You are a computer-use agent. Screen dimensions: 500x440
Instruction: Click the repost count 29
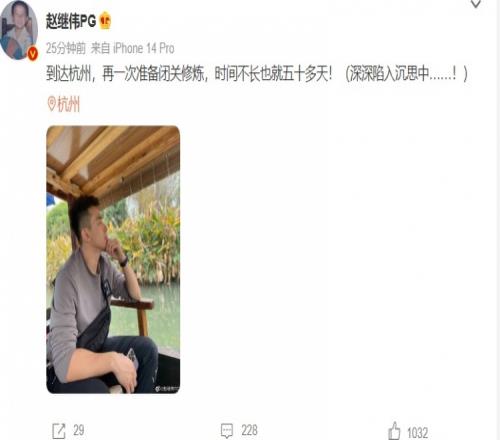pos(79,430)
